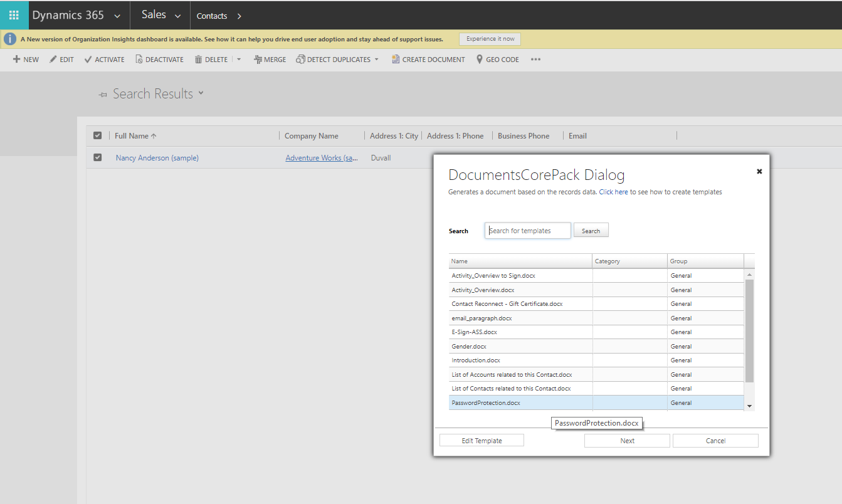Click the Create Document icon
Screen dimensions: 842x504
(x=396, y=60)
